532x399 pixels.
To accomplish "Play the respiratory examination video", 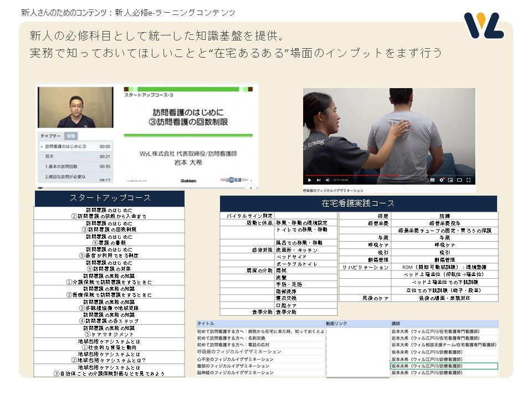I will [x=309, y=180].
